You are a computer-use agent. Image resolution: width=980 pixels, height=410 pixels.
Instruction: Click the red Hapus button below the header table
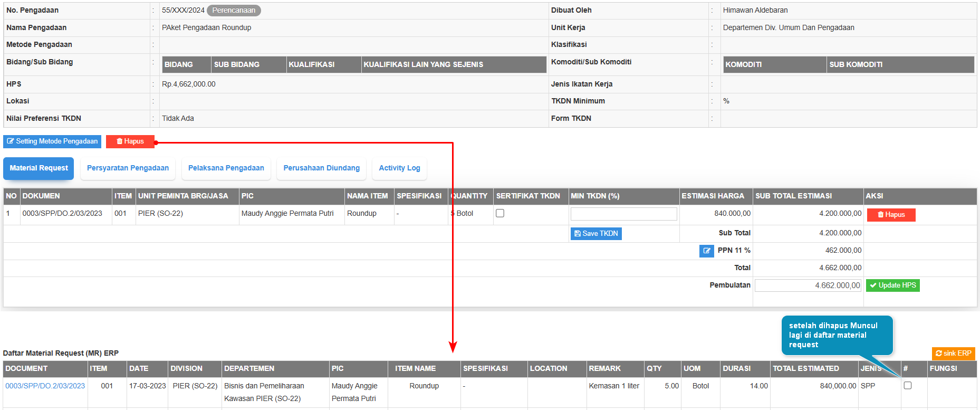tap(130, 141)
